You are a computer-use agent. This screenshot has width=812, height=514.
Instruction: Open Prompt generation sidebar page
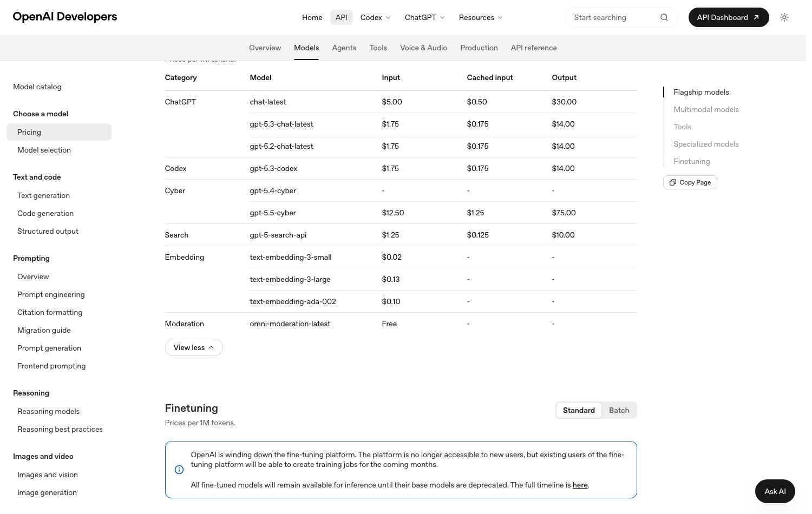click(49, 348)
